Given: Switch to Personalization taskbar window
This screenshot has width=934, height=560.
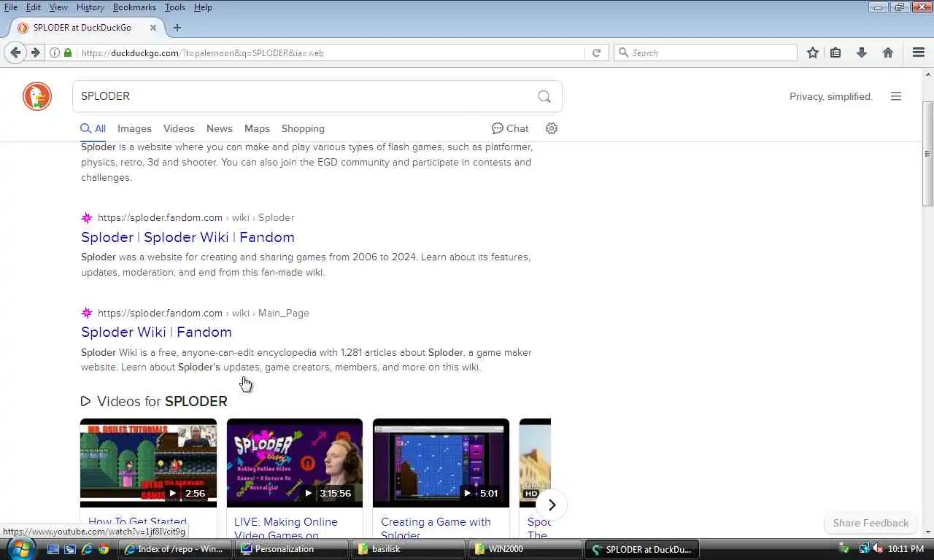Looking at the screenshot, I should [292, 549].
